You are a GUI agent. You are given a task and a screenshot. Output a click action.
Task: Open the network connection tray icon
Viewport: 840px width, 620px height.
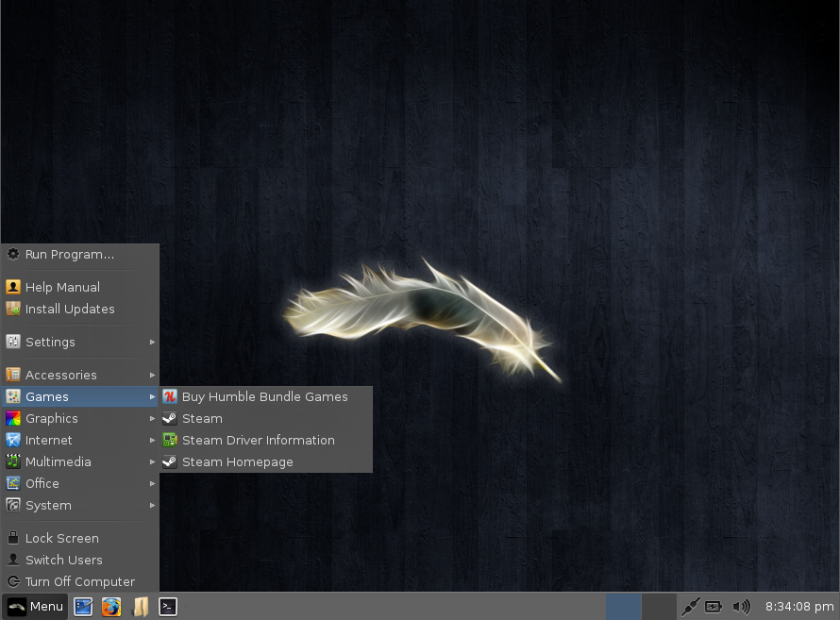690,607
